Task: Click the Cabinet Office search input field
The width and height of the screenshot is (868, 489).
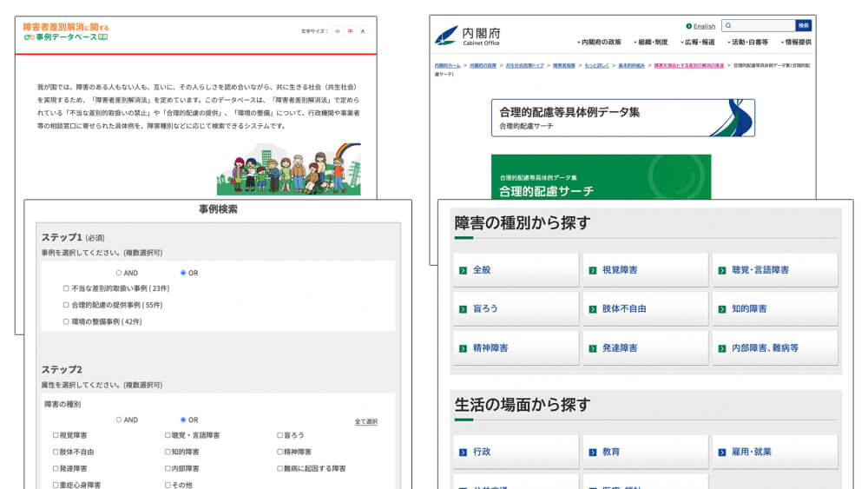Action: [759, 25]
